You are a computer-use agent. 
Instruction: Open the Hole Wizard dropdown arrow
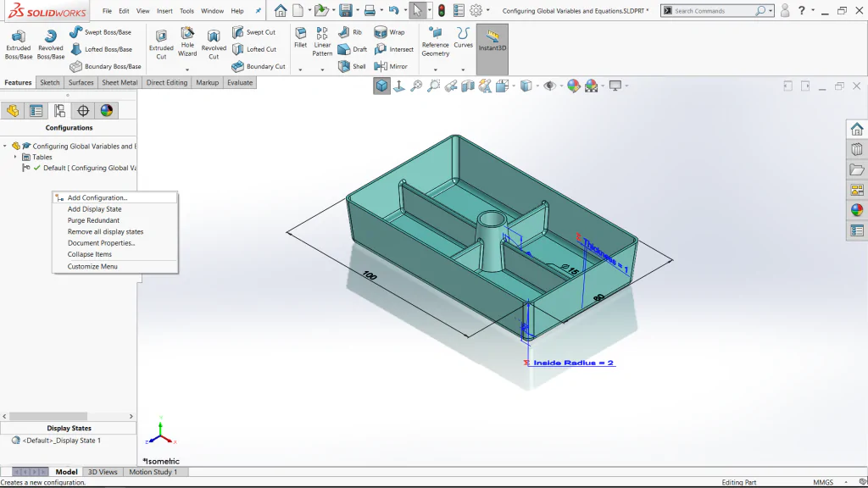tap(187, 69)
